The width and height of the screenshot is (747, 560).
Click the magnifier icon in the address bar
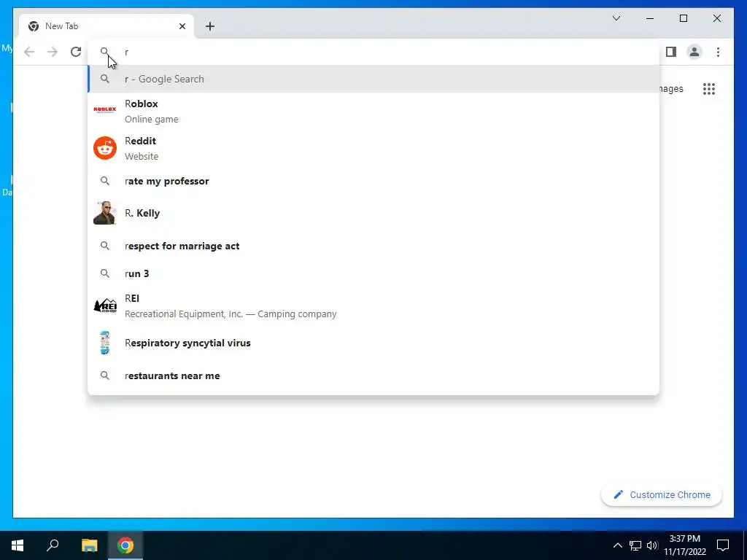pos(105,52)
